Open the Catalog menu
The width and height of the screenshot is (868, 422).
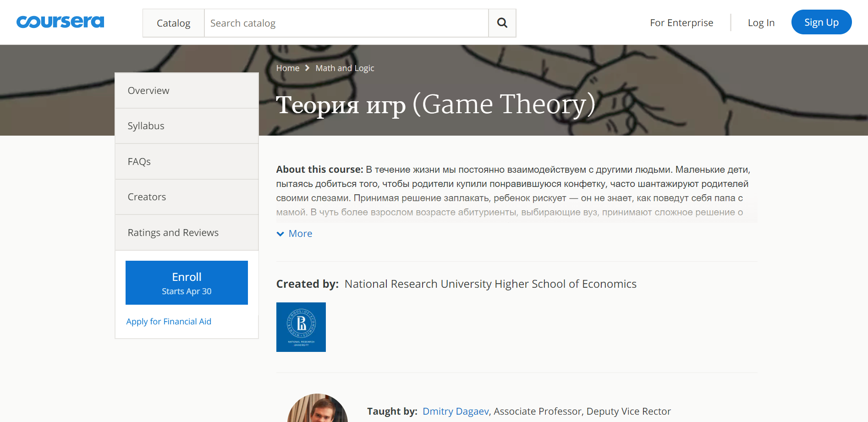coord(173,23)
